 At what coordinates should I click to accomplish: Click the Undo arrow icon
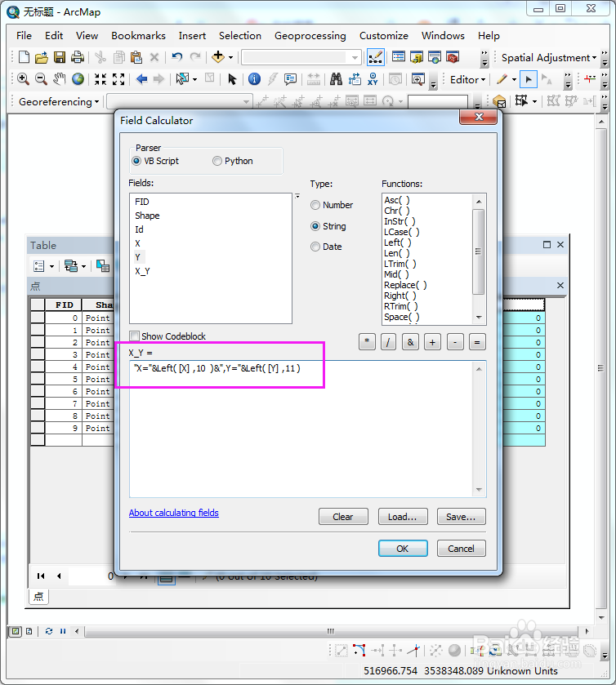pos(176,57)
